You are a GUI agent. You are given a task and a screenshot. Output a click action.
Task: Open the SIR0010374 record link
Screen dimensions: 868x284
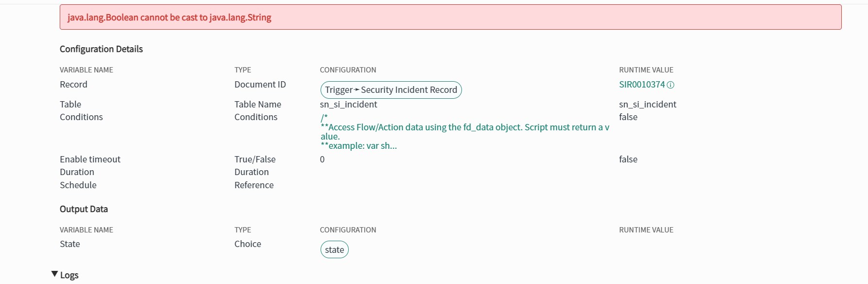click(x=642, y=85)
